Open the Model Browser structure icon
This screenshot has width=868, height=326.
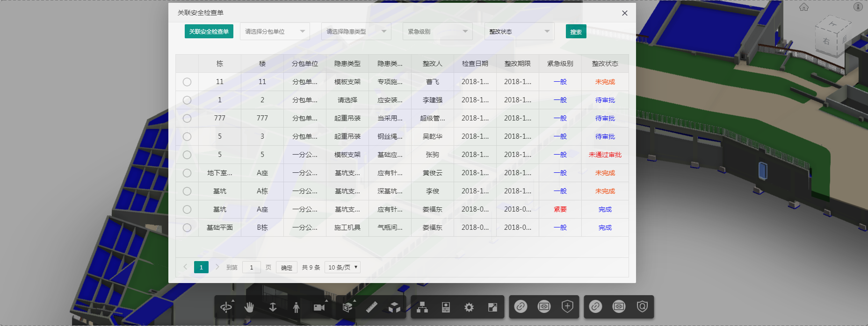pyautogui.click(x=422, y=307)
